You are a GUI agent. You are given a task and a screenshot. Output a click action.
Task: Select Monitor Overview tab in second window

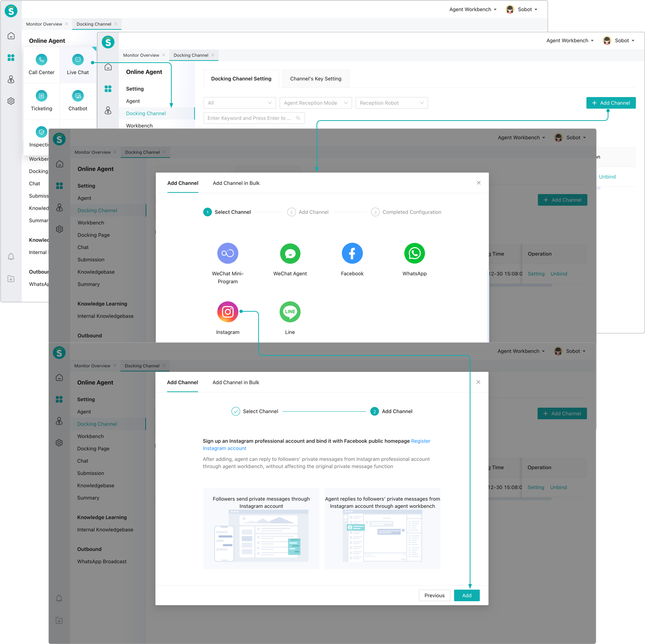click(141, 55)
